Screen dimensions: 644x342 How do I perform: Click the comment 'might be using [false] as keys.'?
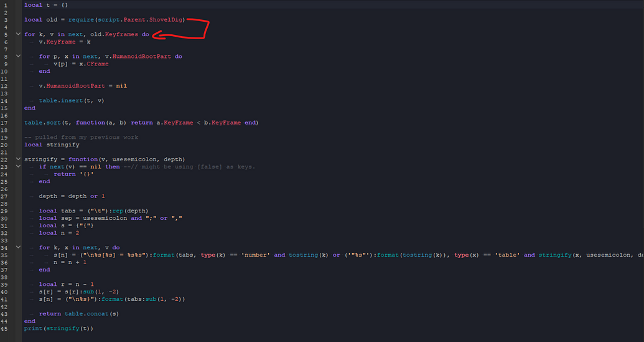point(198,167)
